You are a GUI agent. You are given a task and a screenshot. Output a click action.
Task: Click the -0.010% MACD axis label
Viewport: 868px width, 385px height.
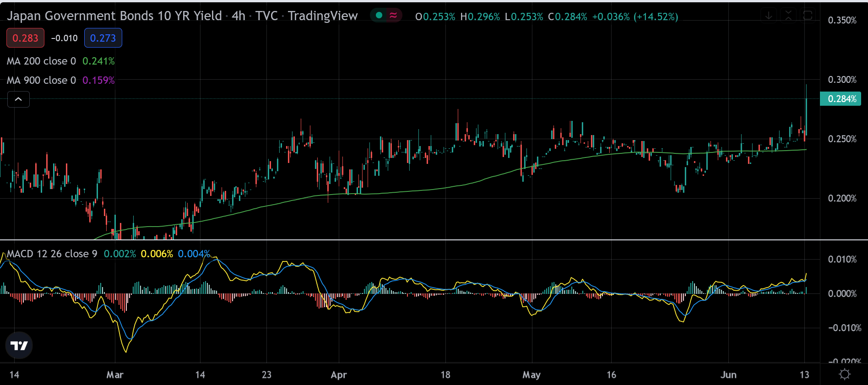coord(845,328)
